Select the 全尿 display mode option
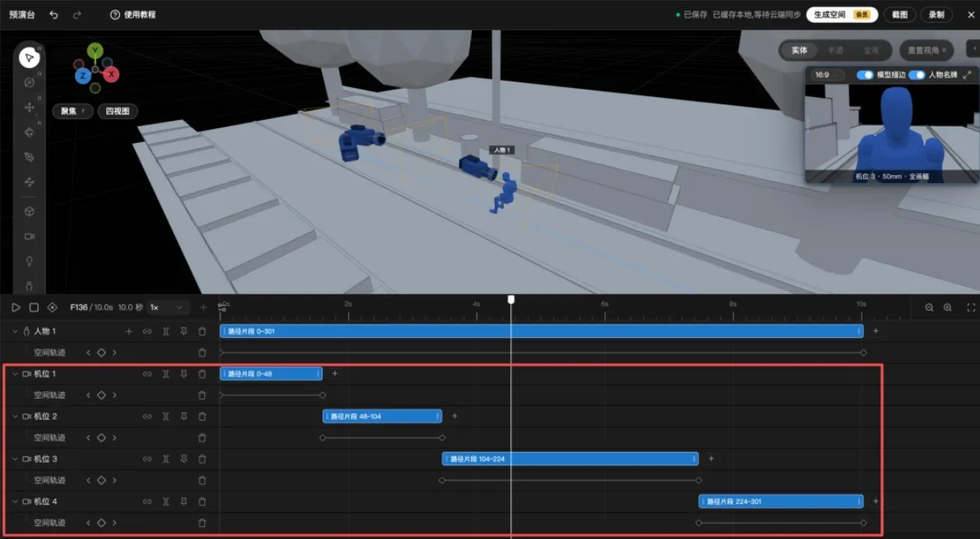 click(871, 51)
